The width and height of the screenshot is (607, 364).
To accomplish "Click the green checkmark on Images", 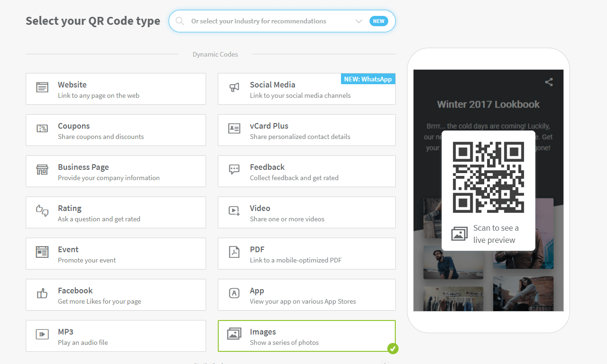I will click(x=393, y=349).
